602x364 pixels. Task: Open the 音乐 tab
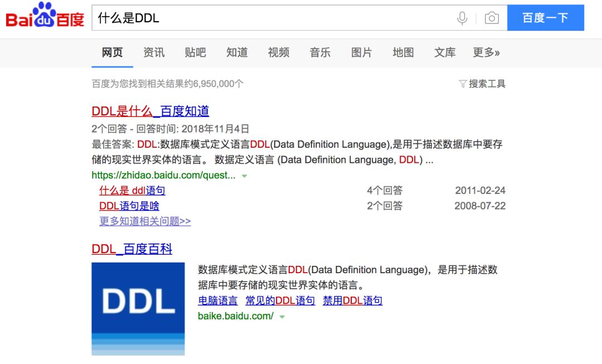(x=320, y=52)
